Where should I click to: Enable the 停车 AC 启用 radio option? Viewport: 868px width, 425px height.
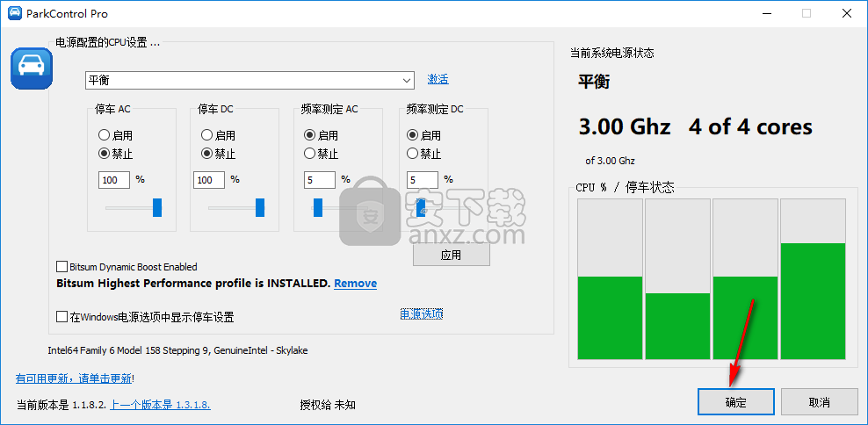pos(115,135)
